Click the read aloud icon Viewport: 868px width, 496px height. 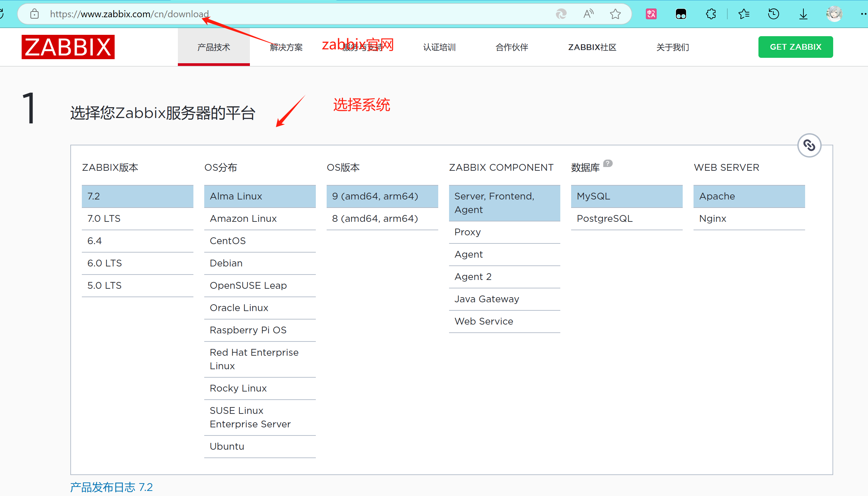click(x=588, y=14)
